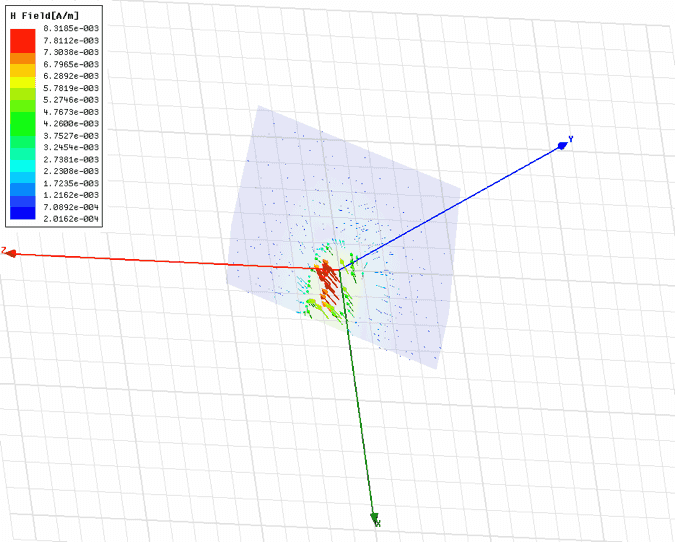Click legend value 7.3038e-003

coord(71,52)
